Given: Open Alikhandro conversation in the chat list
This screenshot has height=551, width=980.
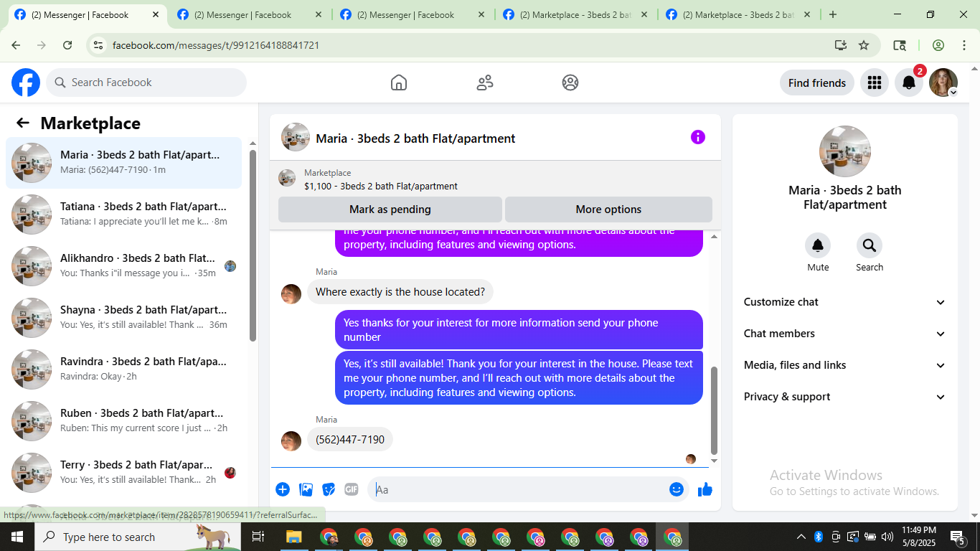Looking at the screenshot, I should [x=124, y=266].
